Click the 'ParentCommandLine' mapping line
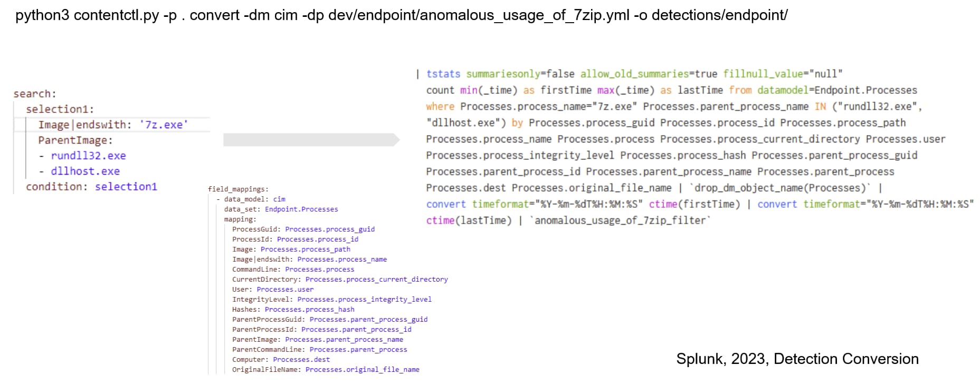980x384 pixels. tap(320, 350)
